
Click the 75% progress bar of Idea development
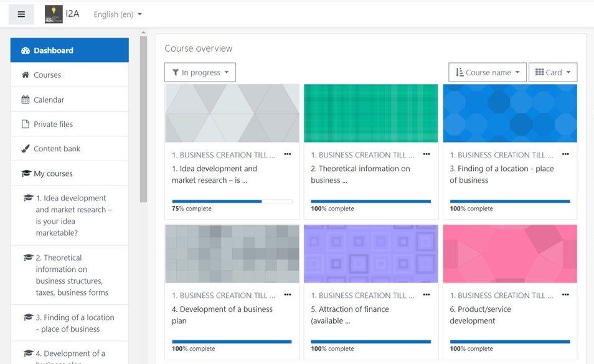(x=232, y=202)
